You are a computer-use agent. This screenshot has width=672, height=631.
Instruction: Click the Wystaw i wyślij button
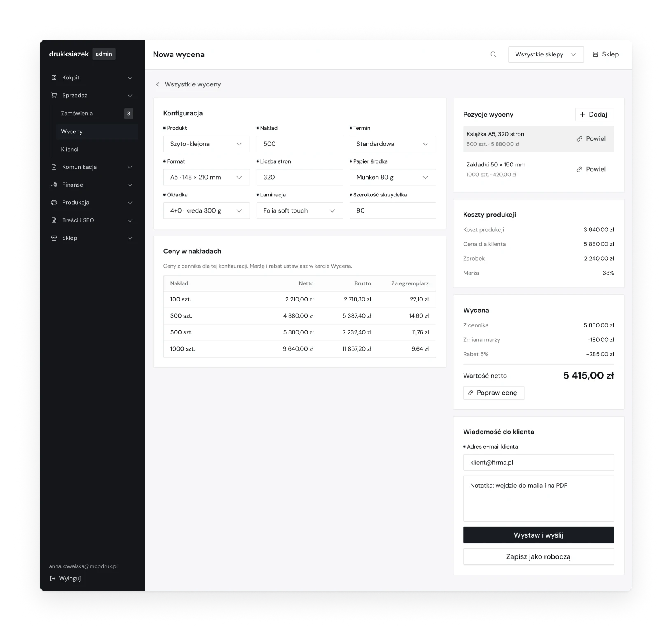[538, 535]
